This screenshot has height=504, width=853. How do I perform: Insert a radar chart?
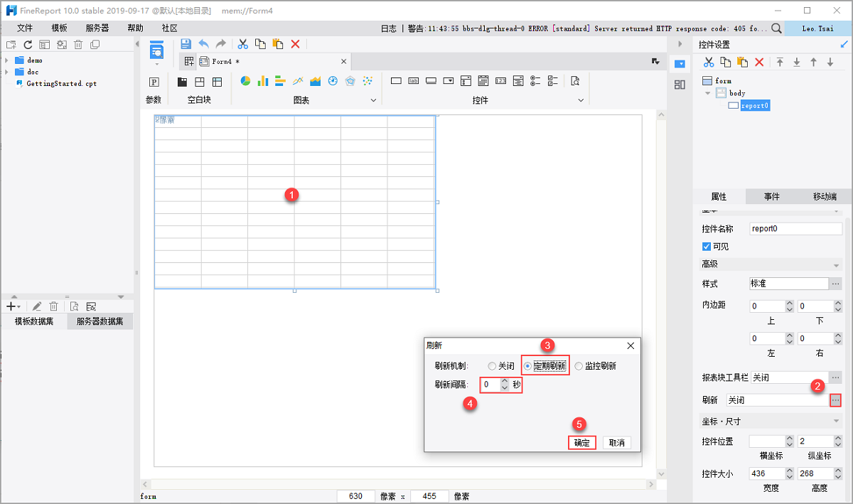coord(350,81)
